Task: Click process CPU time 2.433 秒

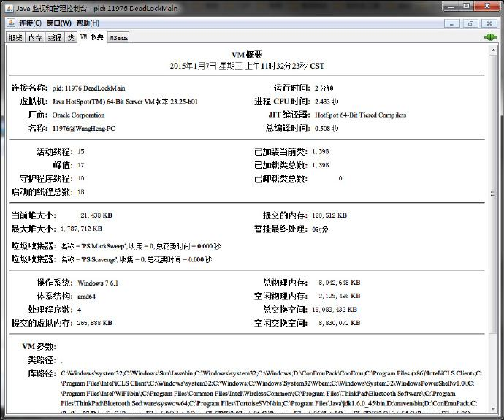Action: 327,102
